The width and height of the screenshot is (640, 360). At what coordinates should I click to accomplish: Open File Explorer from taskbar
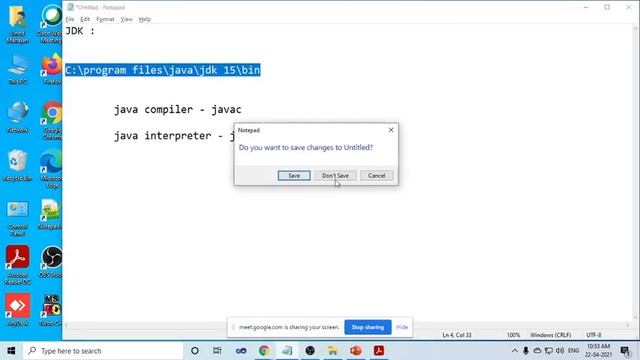[x=333, y=351]
